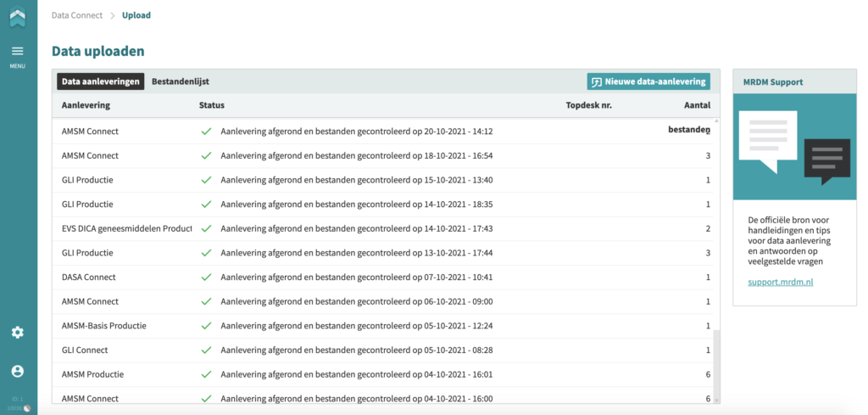Click the MRDM logo icon in sidebar
Image resolution: width=868 pixels, height=415 pixels.
tap(18, 16)
